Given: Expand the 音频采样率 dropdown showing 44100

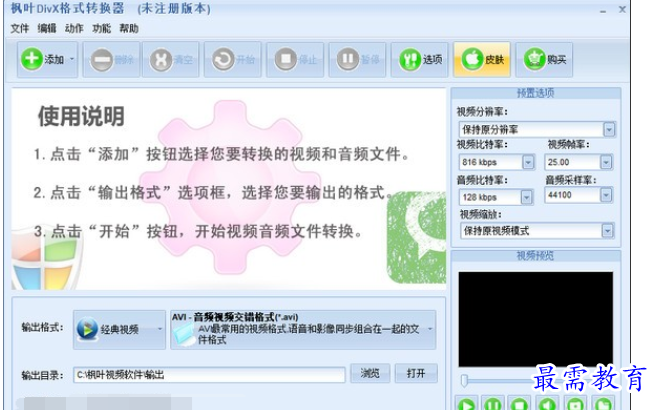Looking at the screenshot, I should click(606, 195).
